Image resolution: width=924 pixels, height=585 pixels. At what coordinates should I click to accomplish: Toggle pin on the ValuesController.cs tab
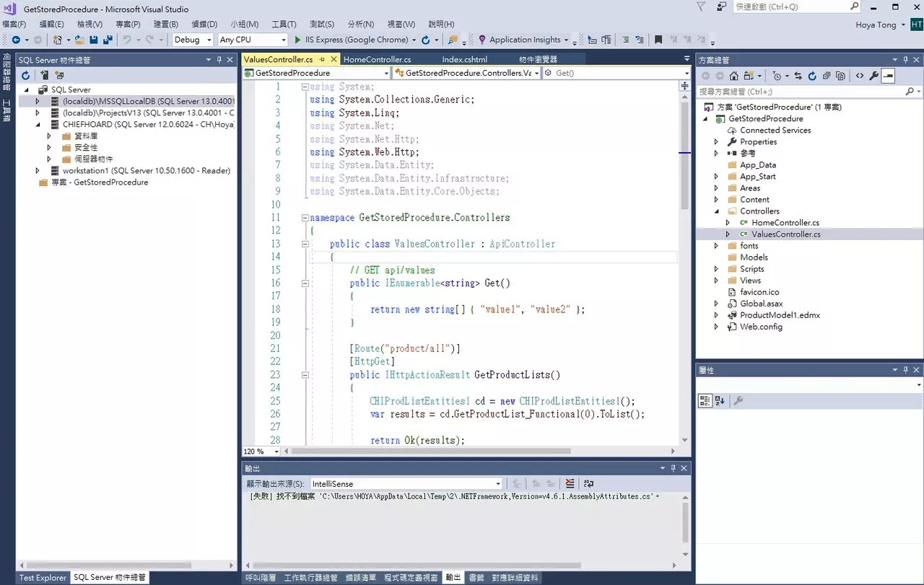(x=322, y=59)
